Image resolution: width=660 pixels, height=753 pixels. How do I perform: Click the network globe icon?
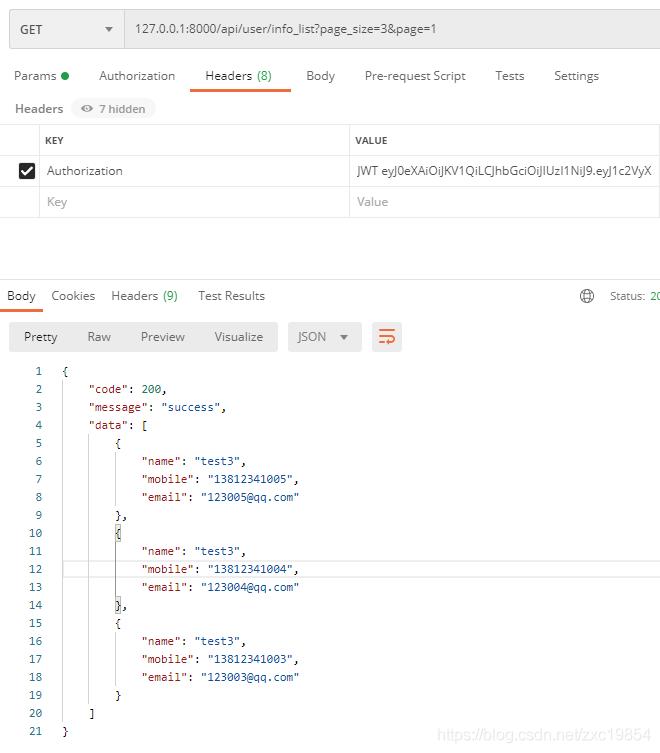point(587,296)
